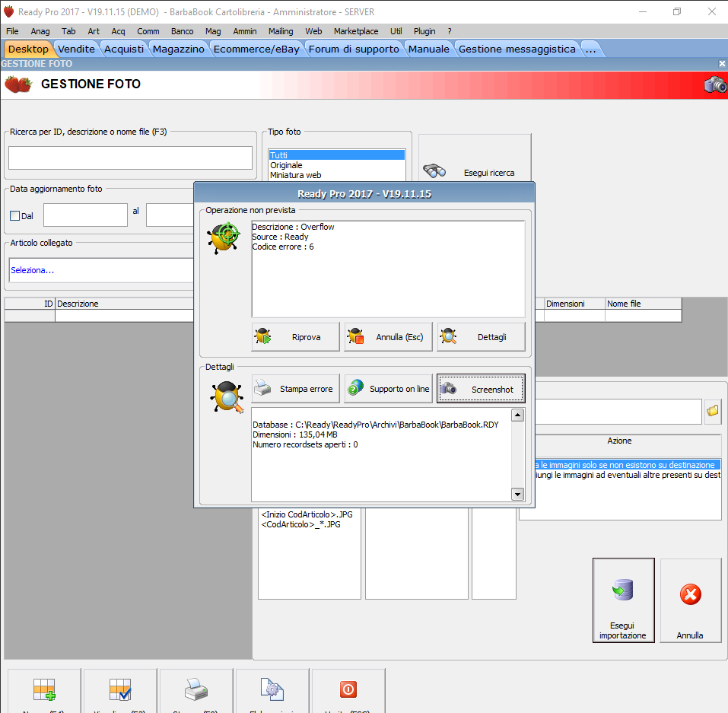Click the Riprova retry button
This screenshot has height=713, width=728.
click(x=295, y=337)
